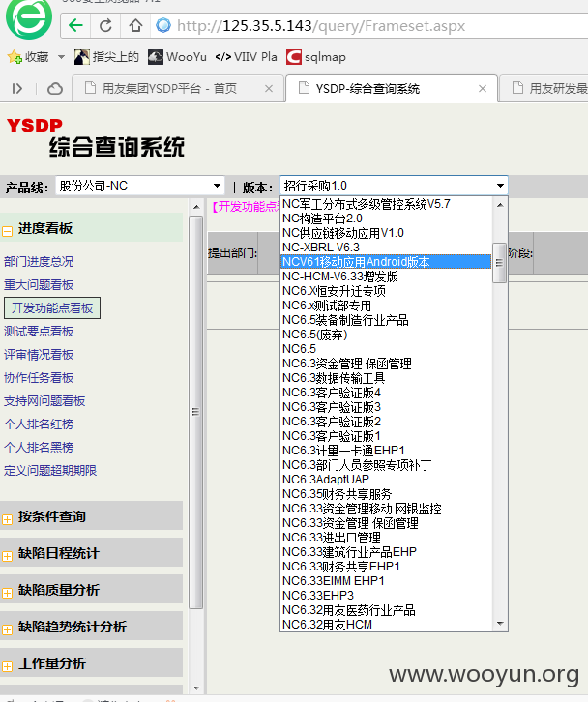Select NC-XBRL V6.3 option
The height and width of the screenshot is (702, 588).
point(386,248)
